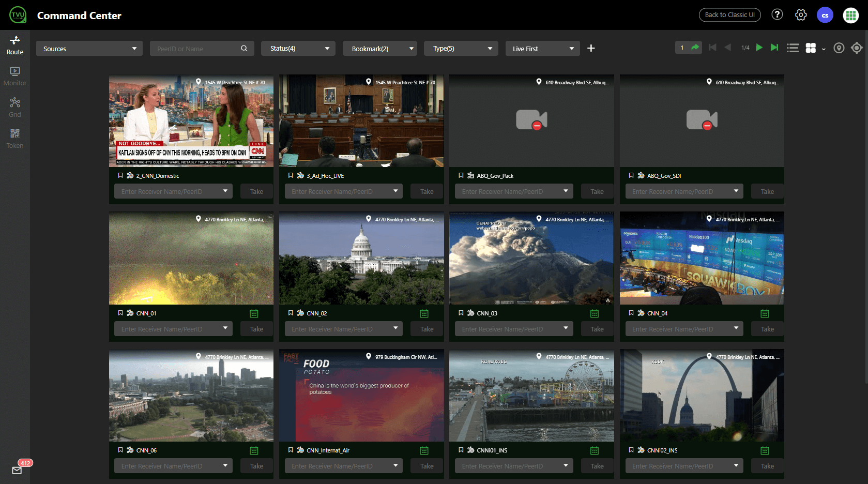Viewport: 868px width, 484px height.
Task: Click the Command Center title
Action: 79,16
